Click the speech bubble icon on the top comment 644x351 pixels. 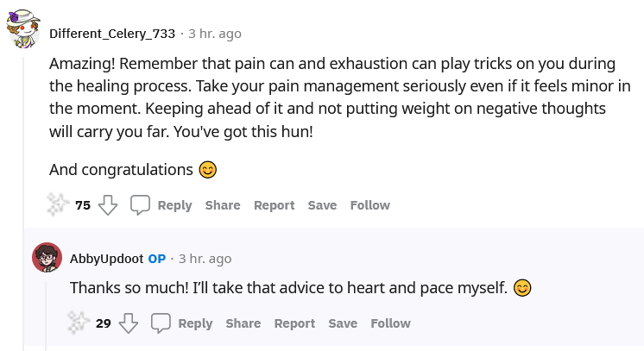tap(140, 205)
